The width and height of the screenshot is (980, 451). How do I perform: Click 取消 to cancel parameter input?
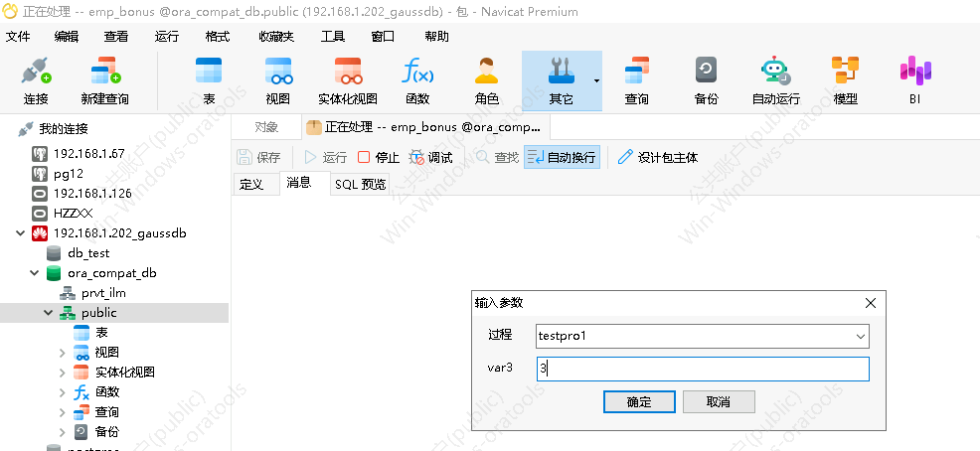pos(718,402)
